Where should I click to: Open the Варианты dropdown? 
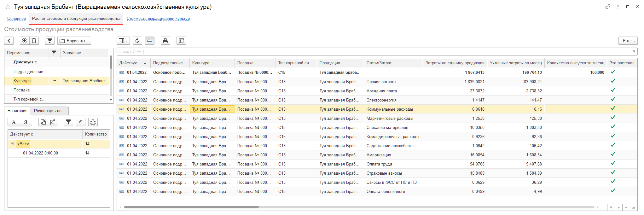click(x=74, y=41)
